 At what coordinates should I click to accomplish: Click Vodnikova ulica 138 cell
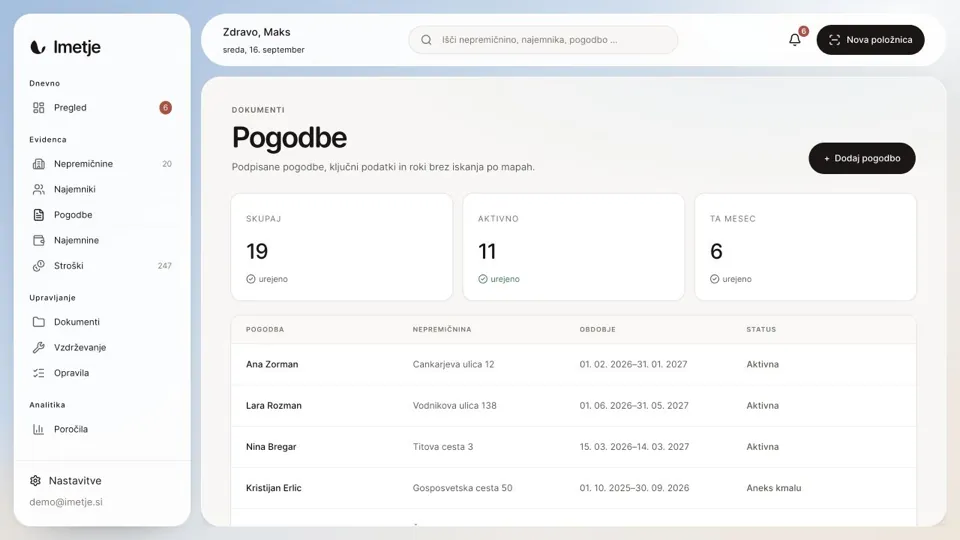tap(454, 406)
